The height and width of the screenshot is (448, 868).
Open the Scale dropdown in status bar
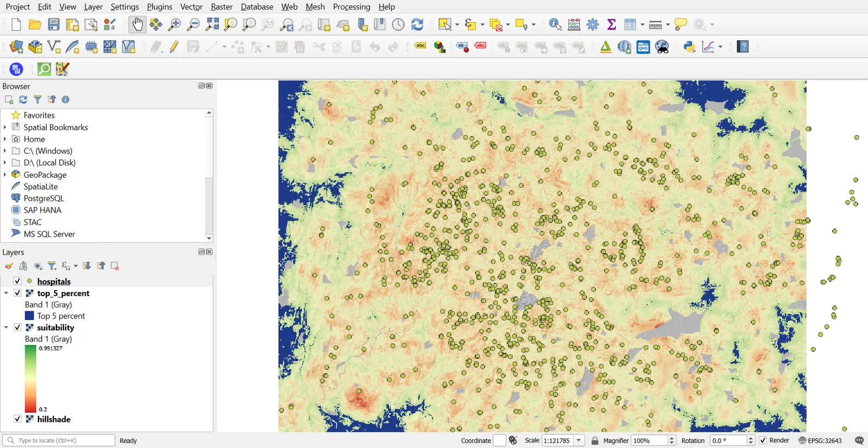pos(579,440)
